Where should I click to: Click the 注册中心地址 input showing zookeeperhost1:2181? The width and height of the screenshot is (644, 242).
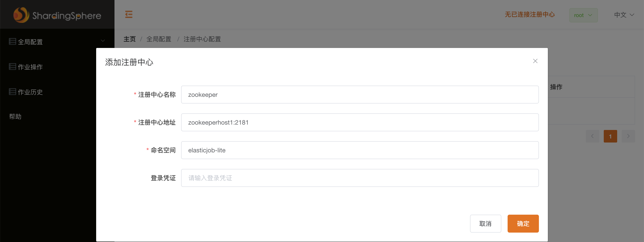coord(360,122)
